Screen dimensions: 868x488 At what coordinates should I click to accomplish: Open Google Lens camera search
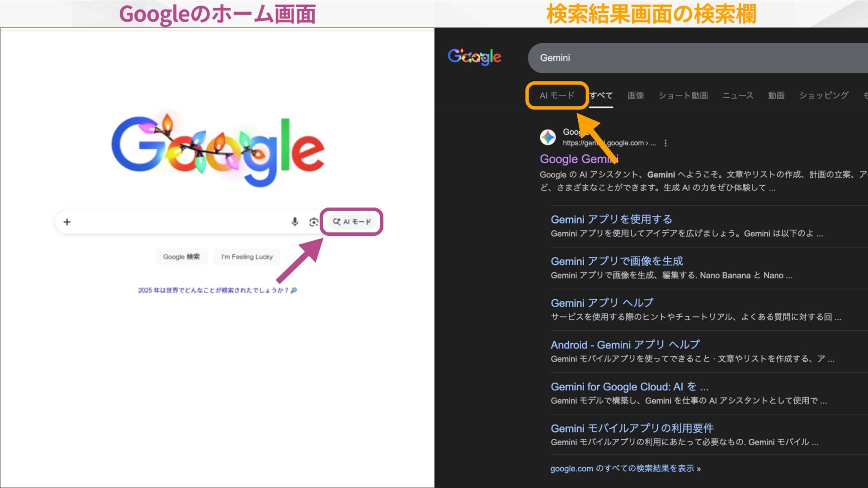click(x=314, y=222)
